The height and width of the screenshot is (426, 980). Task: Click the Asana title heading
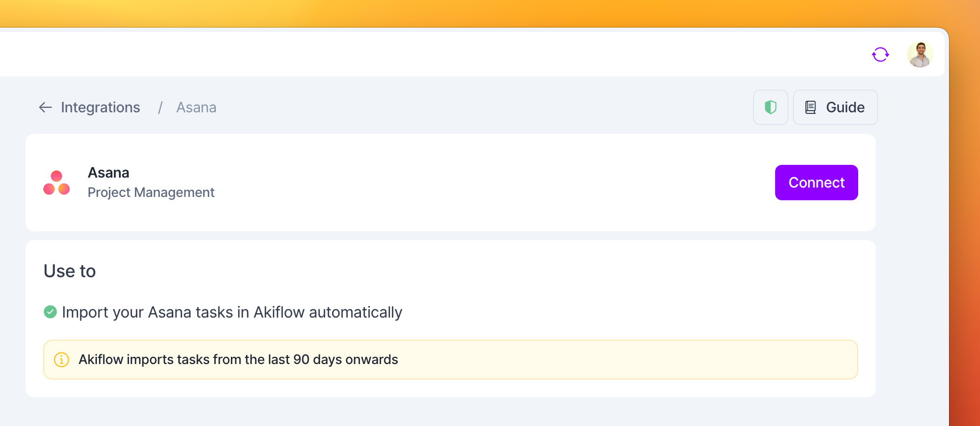pyautogui.click(x=109, y=173)
